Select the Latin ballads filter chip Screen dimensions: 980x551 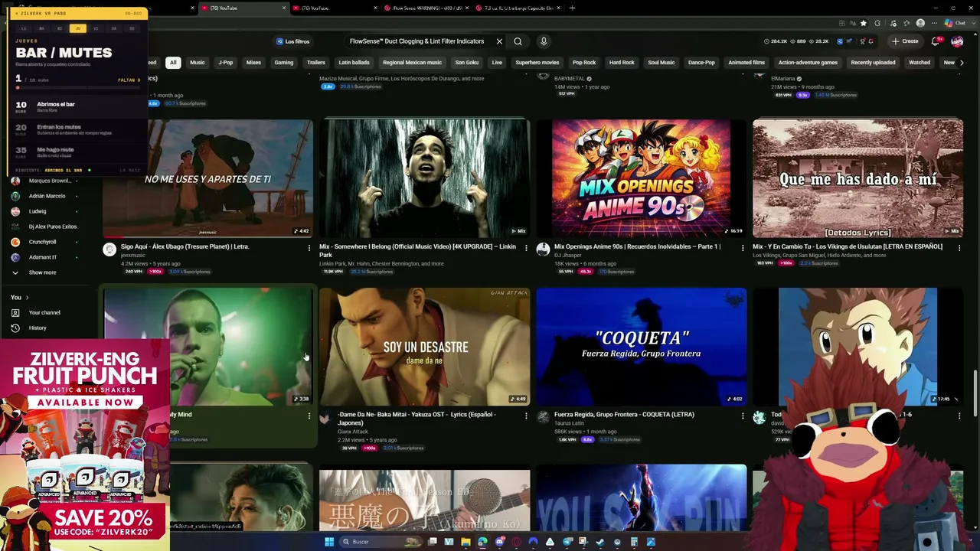354,63
